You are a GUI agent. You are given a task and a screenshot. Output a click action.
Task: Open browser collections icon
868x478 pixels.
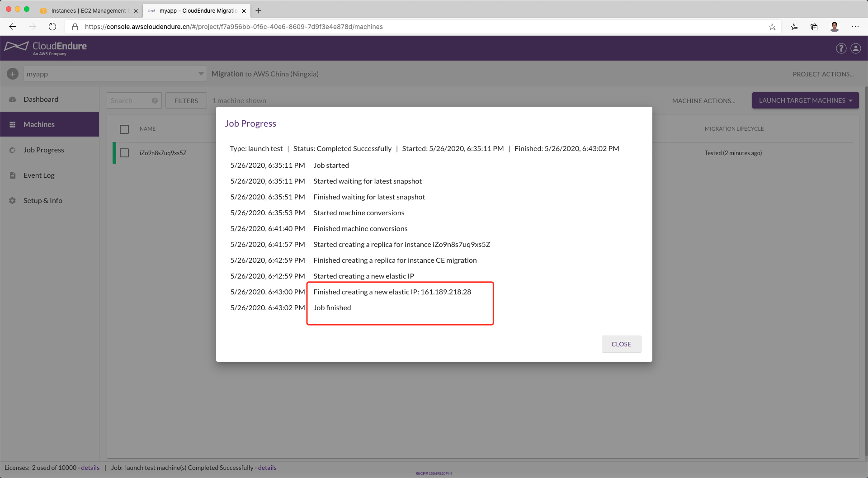coord(814,27)
